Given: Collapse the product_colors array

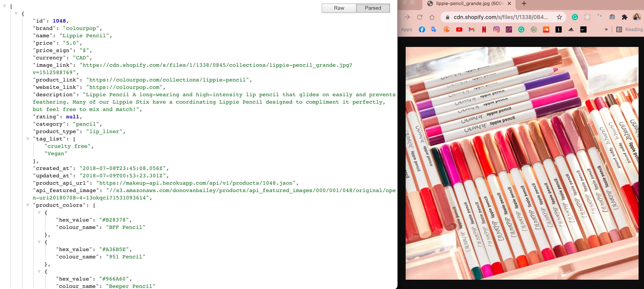Looking at the screenshot, I should pos(28,205).
